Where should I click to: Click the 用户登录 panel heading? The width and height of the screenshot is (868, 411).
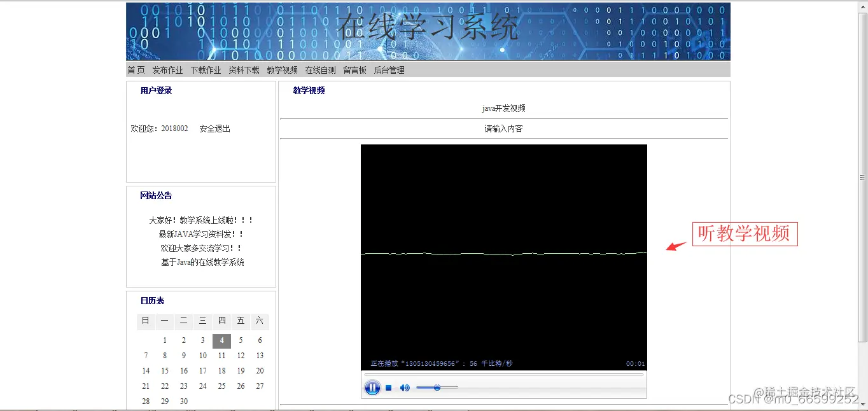[156, 90]
